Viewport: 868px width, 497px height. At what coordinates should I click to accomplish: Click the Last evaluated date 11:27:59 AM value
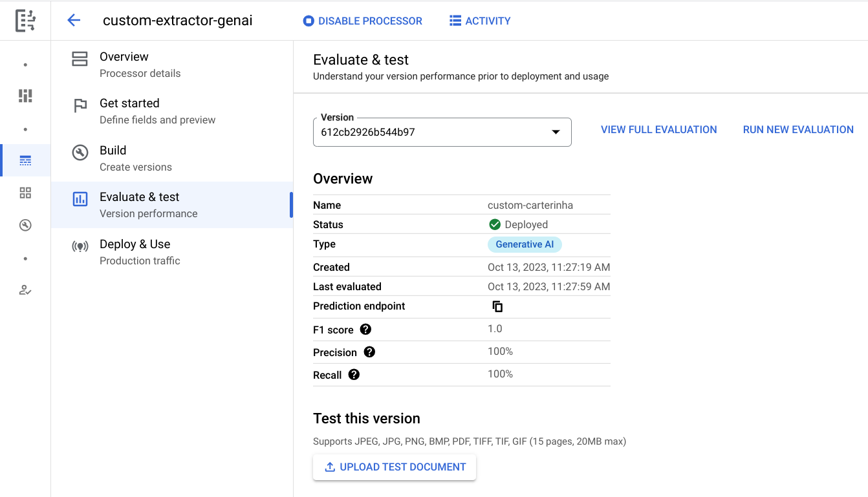tap(549, 286)
